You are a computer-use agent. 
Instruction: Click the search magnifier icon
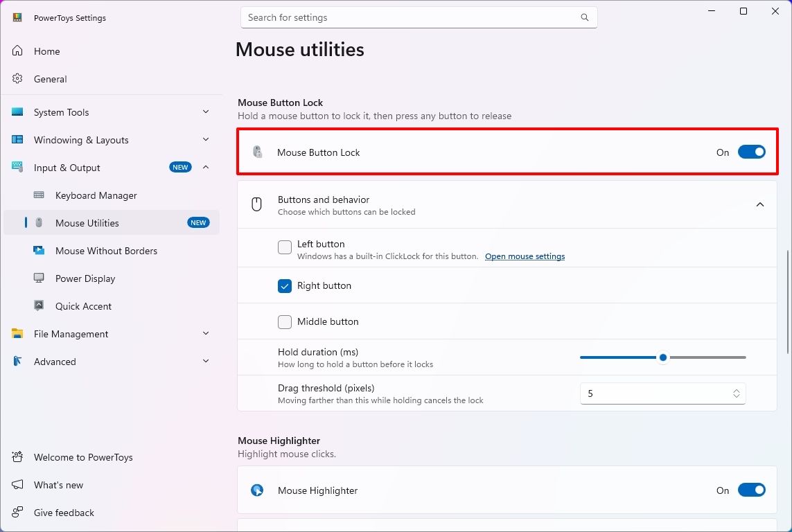coord(584,18)
